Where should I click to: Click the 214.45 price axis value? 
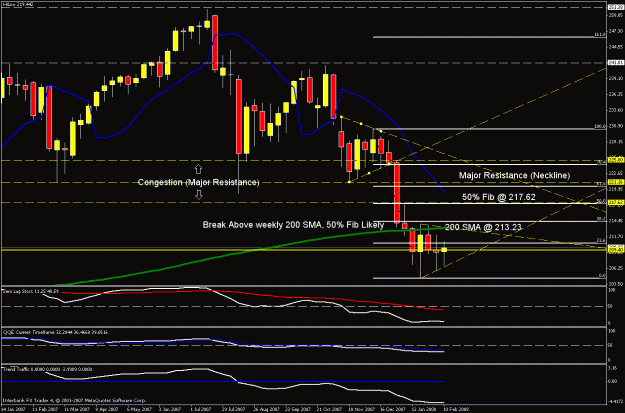(x=616, y=220)
